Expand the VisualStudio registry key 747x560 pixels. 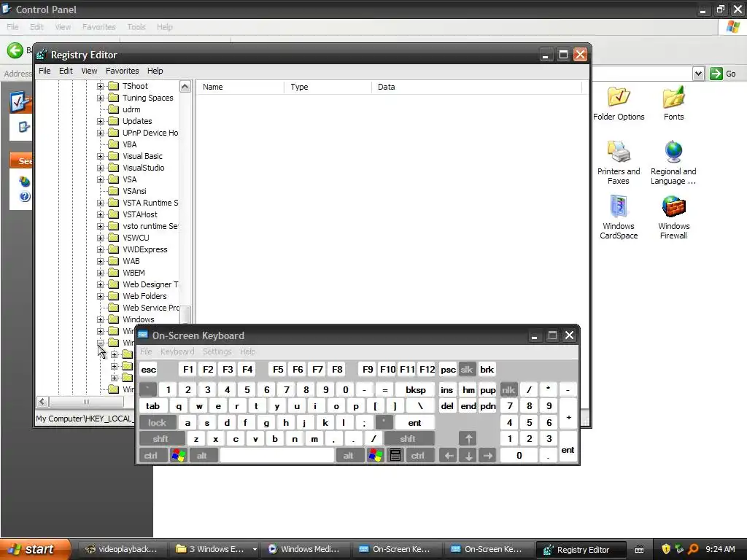[100, 168]
